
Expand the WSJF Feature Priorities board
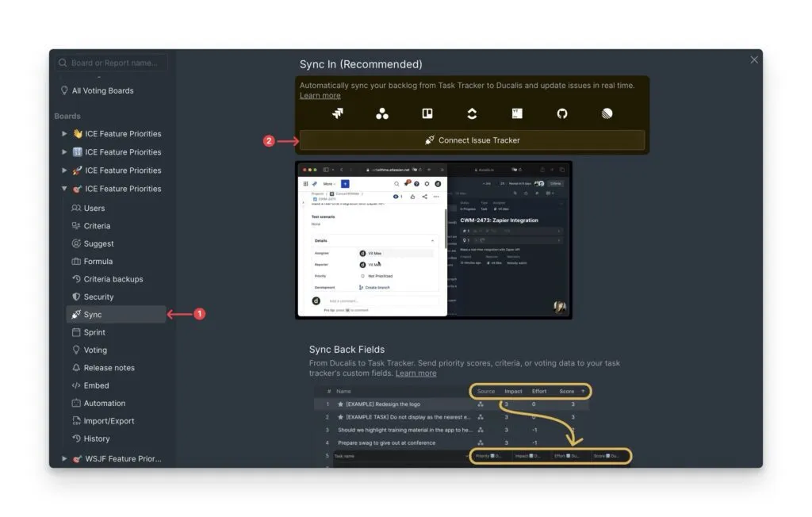64,458
